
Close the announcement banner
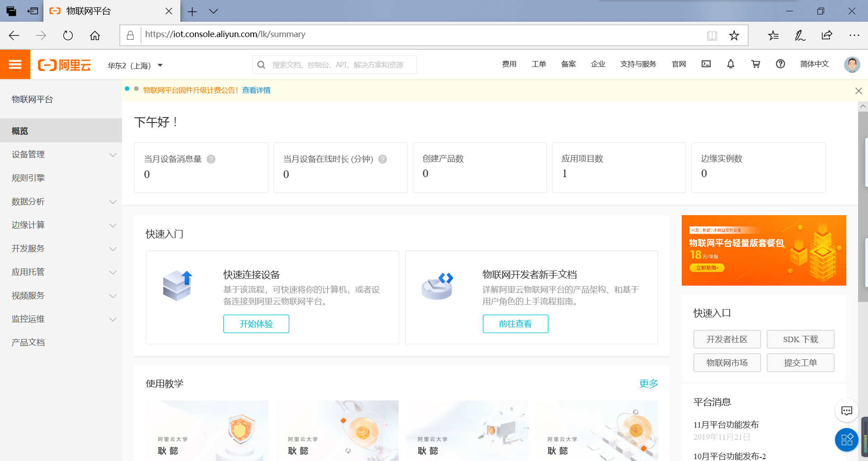[859, 91]
